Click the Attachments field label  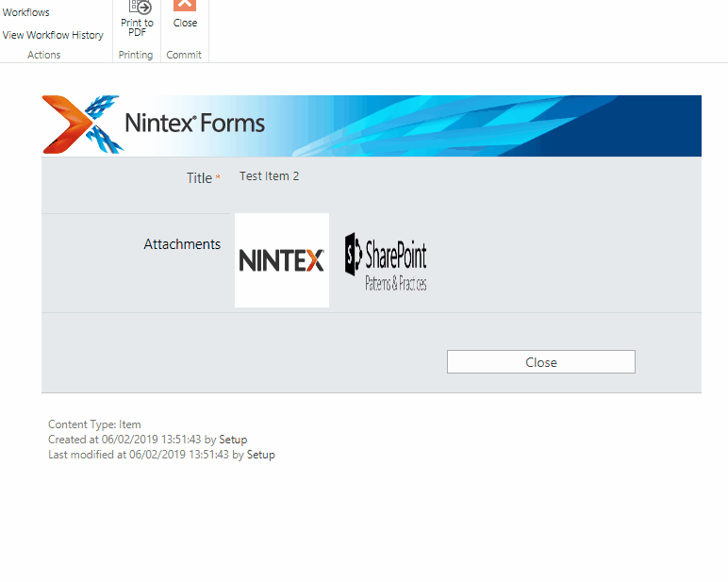[182, 244]
